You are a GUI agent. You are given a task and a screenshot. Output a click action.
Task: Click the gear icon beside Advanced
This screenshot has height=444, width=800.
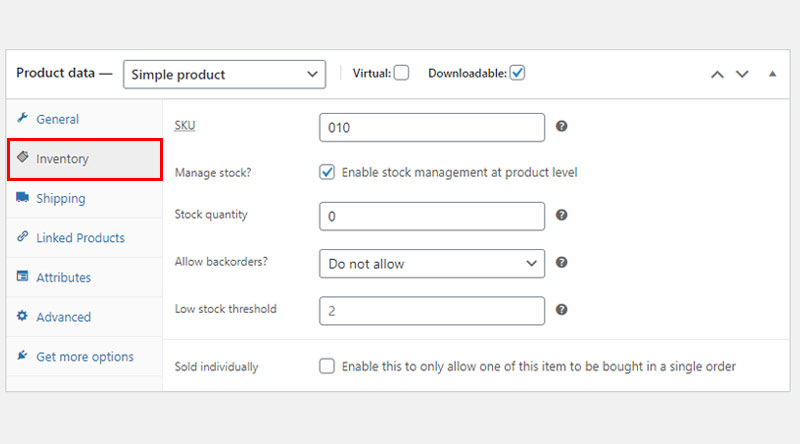coord(22,316)
